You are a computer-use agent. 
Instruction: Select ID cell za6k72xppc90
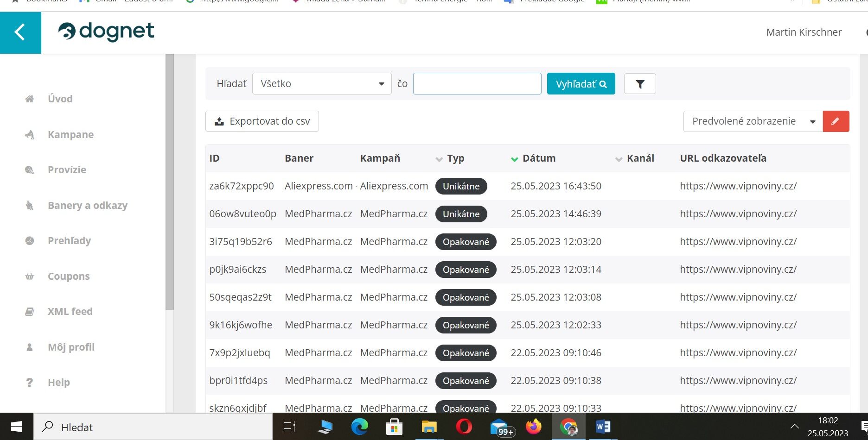tap(242, 186)
